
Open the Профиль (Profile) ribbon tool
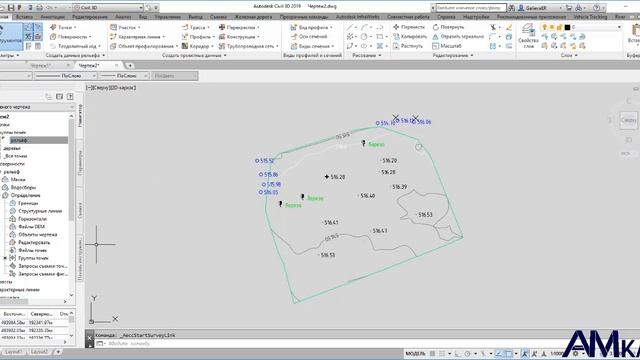(x=198, y=37)
